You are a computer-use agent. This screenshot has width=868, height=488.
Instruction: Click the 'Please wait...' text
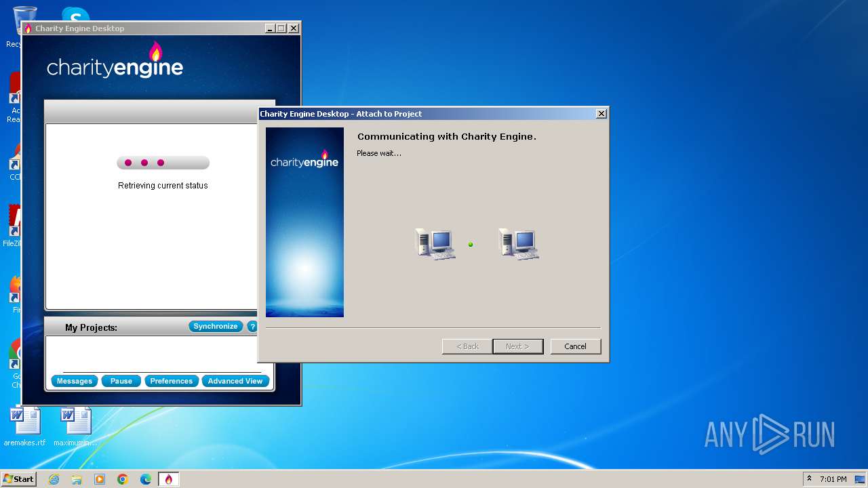point(379,153)
